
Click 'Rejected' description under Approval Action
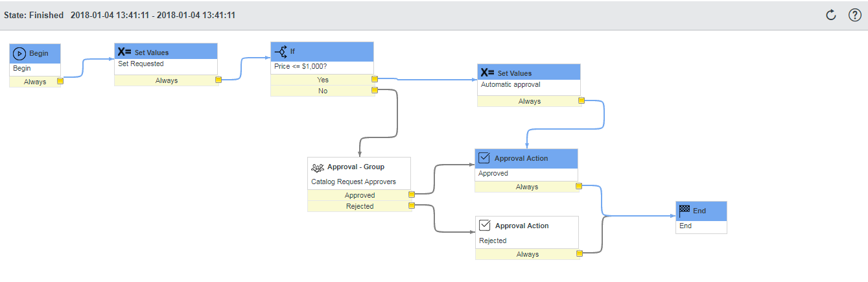(493, 241)
